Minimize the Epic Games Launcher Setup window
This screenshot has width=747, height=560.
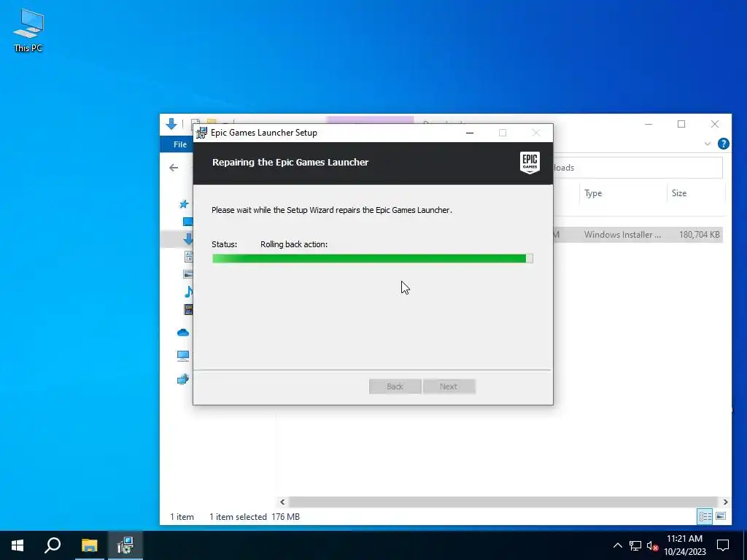[470, 133]
